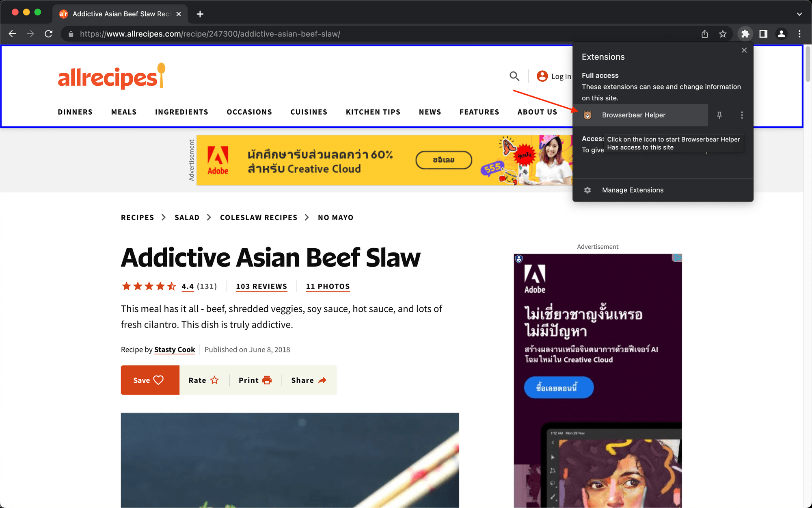Switch to the Addictive Asian Beef Slaw tab
The height and width of the screenshot is (508, 812).
tap(118, 13)
